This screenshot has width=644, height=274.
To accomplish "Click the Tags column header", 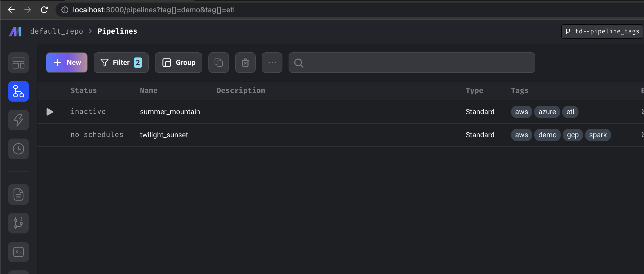I will (x=520, y=90).
